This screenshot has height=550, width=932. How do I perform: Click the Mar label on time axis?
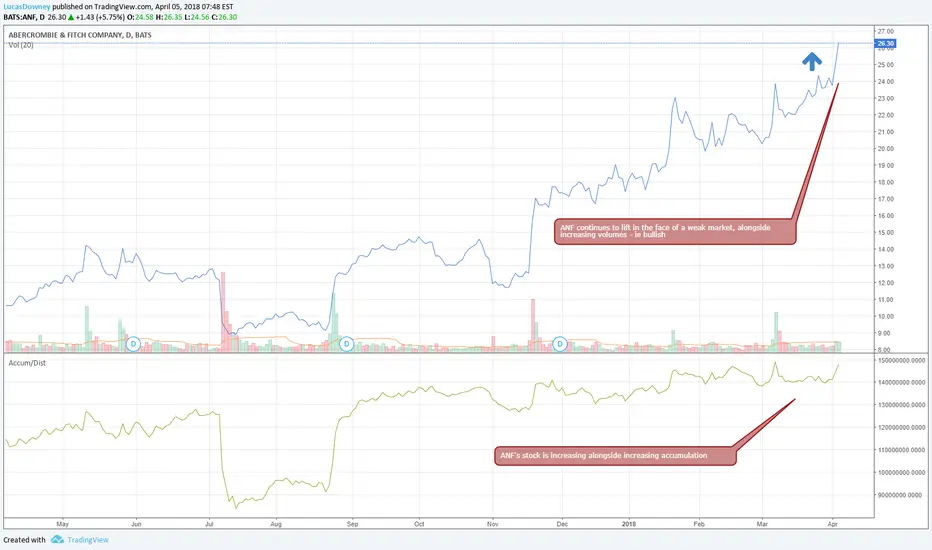762,524
